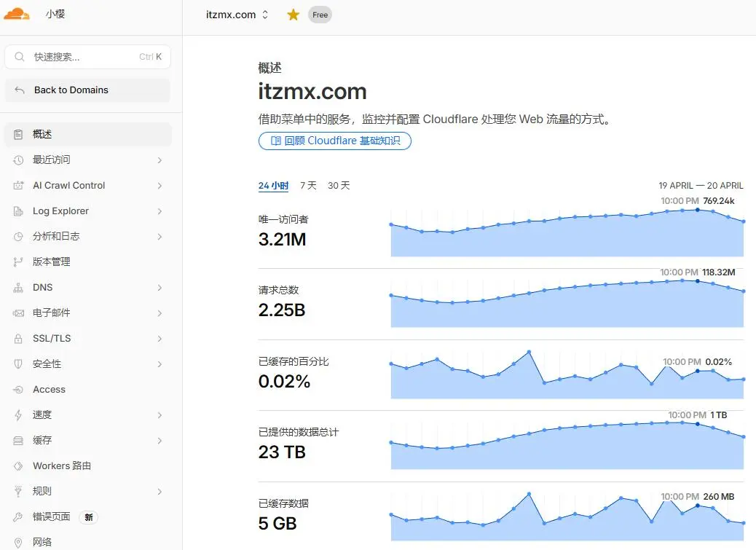Screen dimensions: 756x550
Task: Expand the 最近访问 submenu chevron
Action: tap(160, 160)
